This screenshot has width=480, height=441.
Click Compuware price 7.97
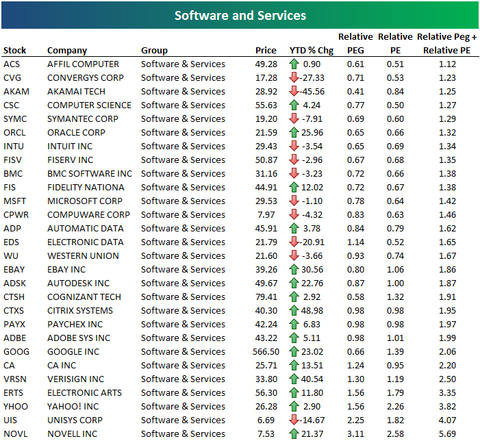coord(266,214)
